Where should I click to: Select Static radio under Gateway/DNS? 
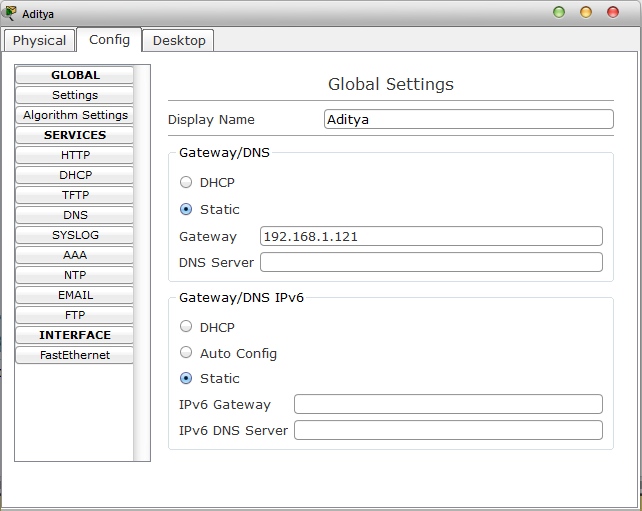[186, 209]
